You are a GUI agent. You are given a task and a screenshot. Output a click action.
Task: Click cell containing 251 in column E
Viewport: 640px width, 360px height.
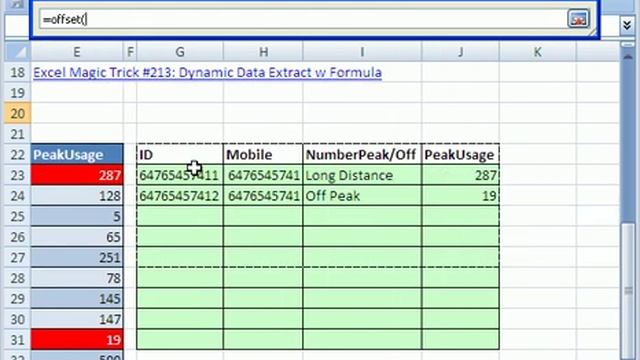click(x=77, y=257)
